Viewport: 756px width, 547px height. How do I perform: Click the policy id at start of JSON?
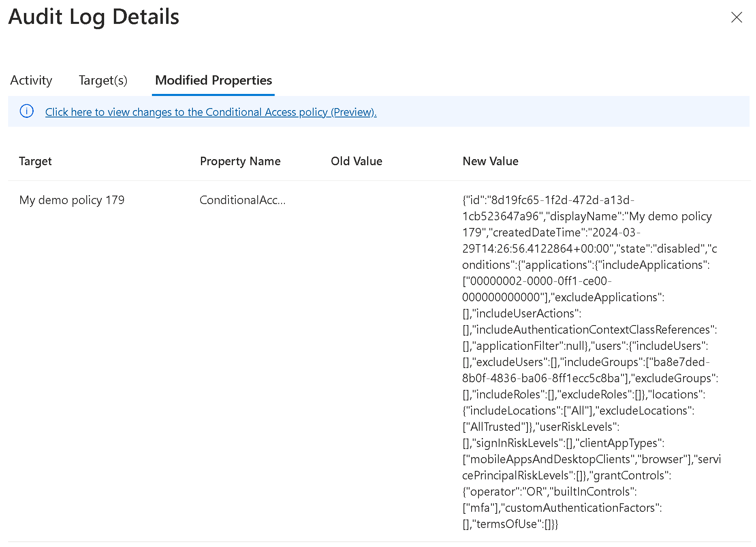pos(548,200)
